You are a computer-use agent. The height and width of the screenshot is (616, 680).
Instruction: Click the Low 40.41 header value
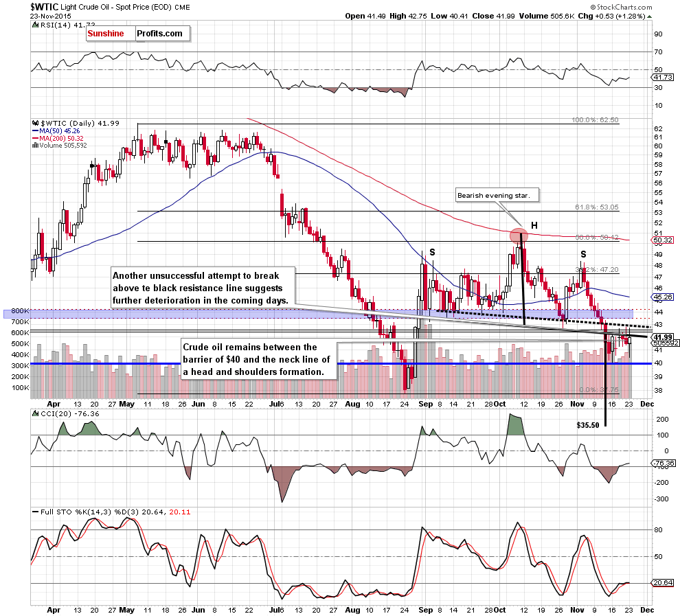[x=449, y=16]
